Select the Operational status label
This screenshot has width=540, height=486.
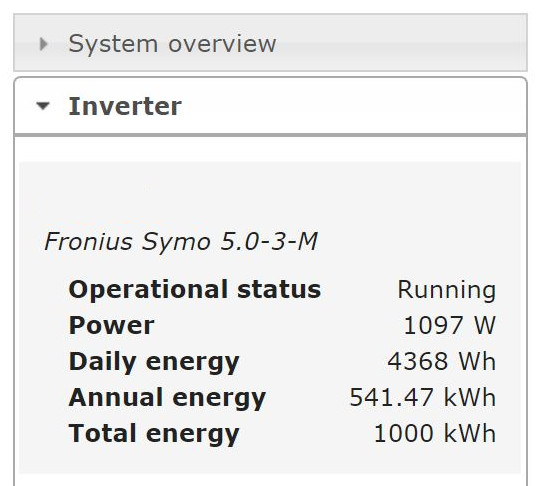click(x=195, y=289)
